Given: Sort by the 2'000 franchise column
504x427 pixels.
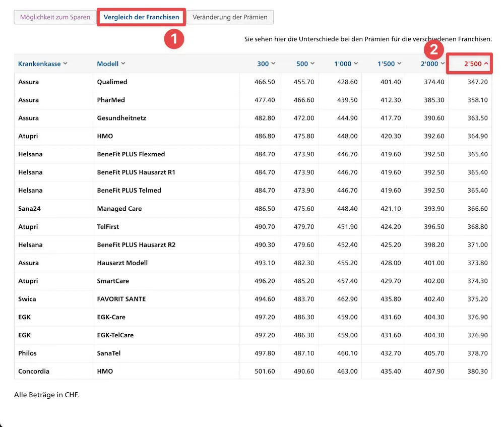Looking at the screenshot, I should coord(432,64).
